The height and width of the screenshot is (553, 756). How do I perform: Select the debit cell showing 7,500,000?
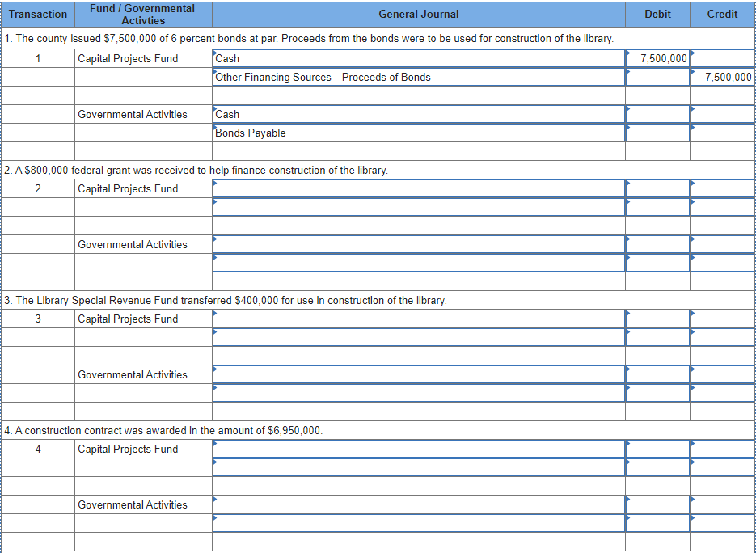[x=657, y=58]
